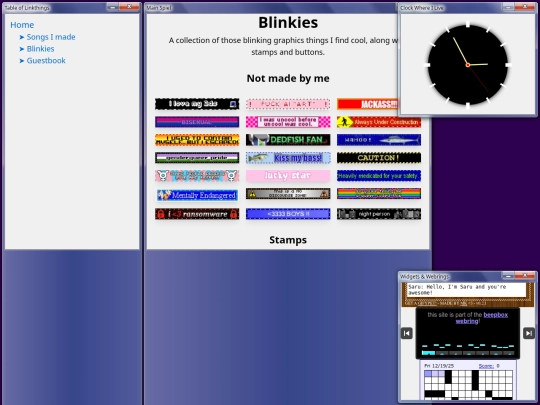
Task: Click the Main Spiel window title bar
Action: (270, 8)
